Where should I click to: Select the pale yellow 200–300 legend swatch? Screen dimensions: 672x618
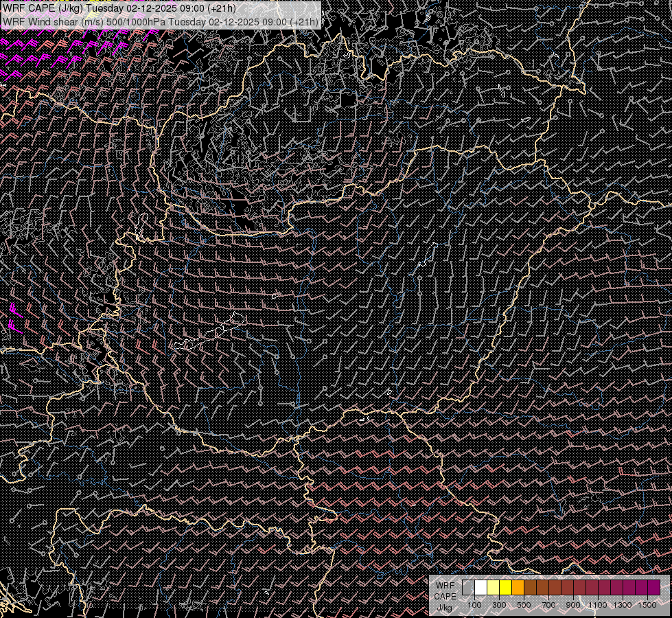[494, 587]
